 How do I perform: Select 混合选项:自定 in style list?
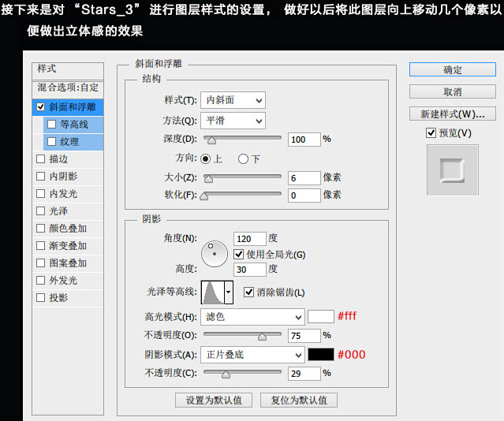point(68,88)
